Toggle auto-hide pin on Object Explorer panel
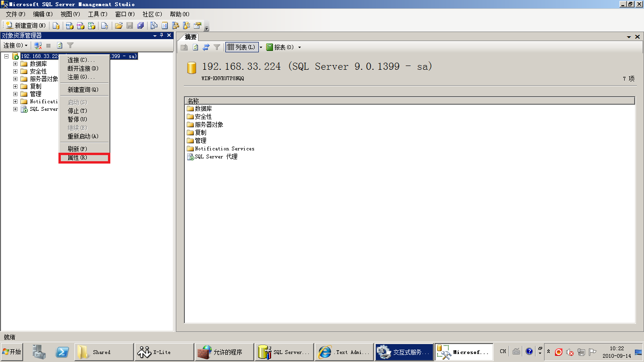644x362 pixels. click(x=162, y=36)
